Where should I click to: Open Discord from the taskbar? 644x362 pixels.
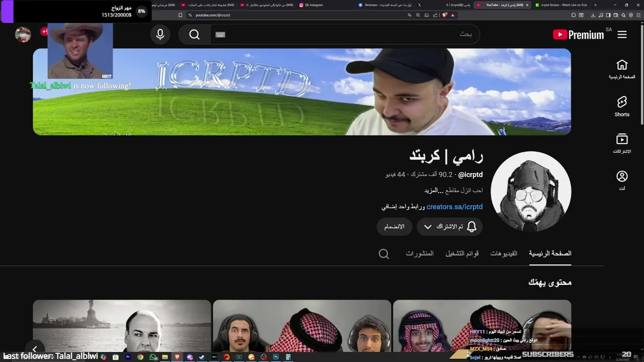click(x=190, y=357)
